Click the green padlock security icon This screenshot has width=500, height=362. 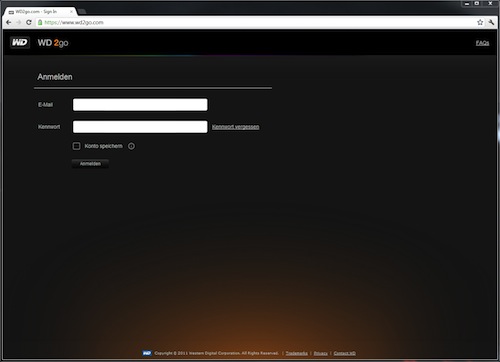coord(40,22)
